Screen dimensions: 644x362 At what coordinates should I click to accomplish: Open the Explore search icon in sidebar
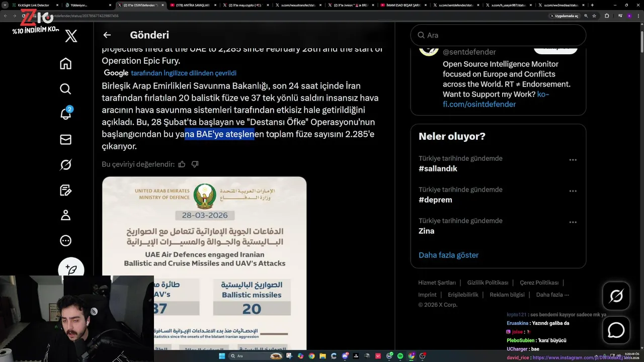(65, 89)
